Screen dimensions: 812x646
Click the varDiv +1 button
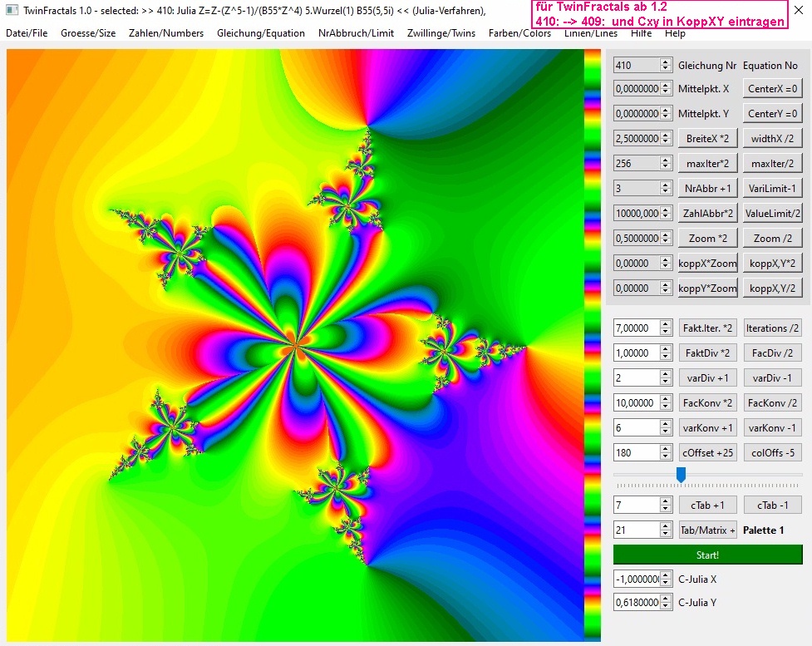pos(707,377)
